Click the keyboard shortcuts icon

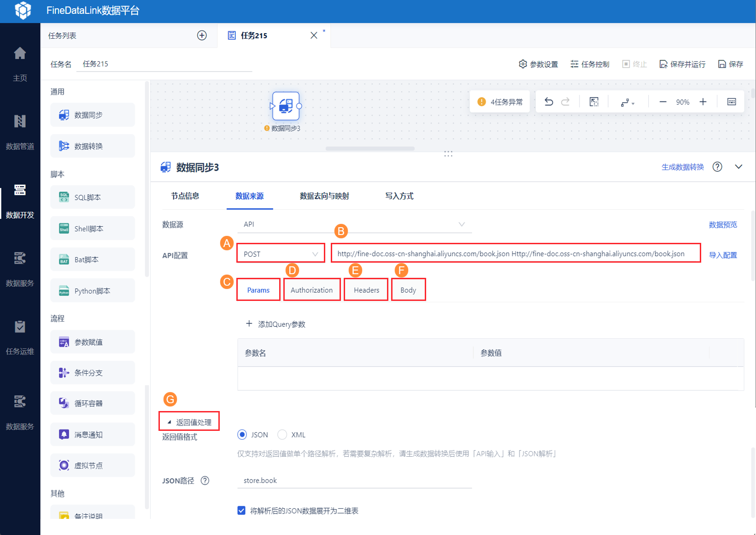(x=732, y=102)
